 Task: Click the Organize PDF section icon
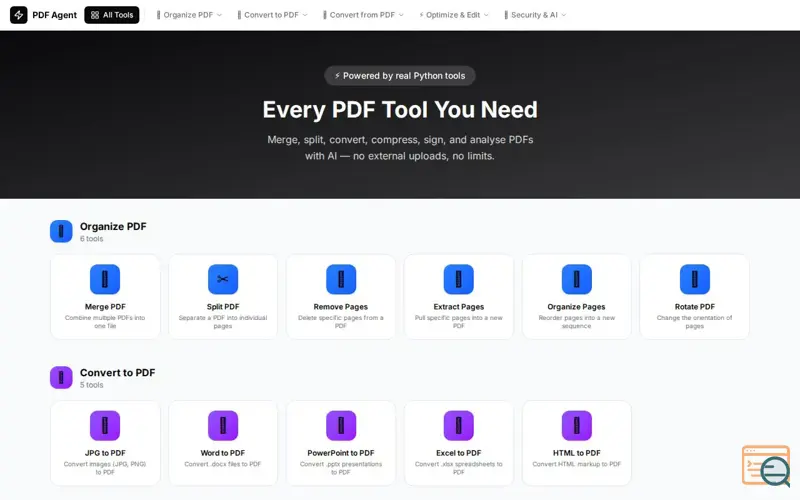pos(61,231)
